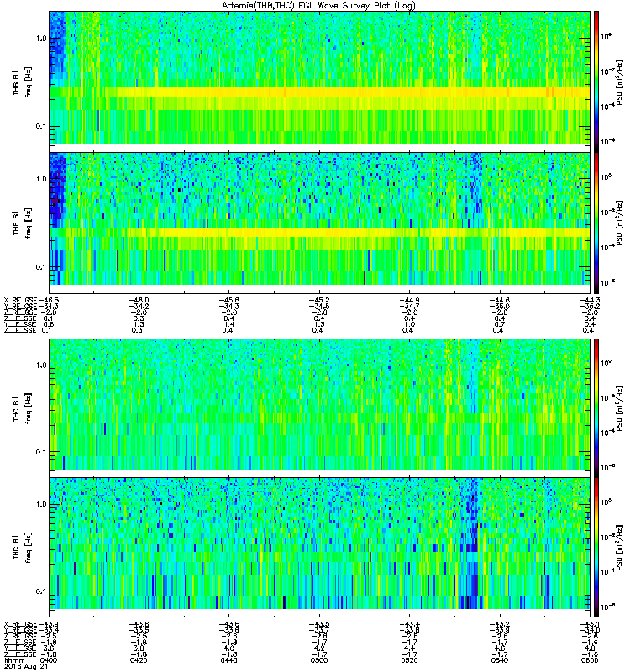The width and height of the screenshot is (630, 672).
Task: Click the THB X_RE_GSE value -46.5
Action: (x=49, y=300)
